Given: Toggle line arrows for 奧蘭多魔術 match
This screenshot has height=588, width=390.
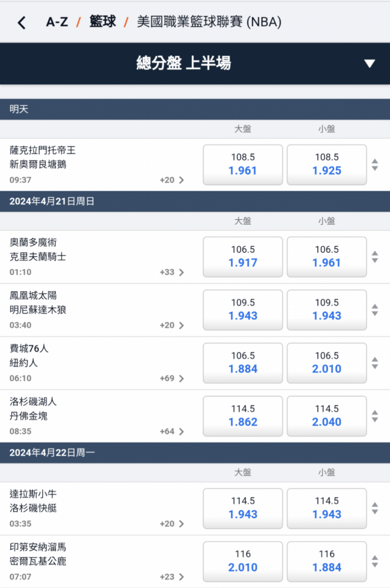Looking at the screenshot, I should 375,257.
